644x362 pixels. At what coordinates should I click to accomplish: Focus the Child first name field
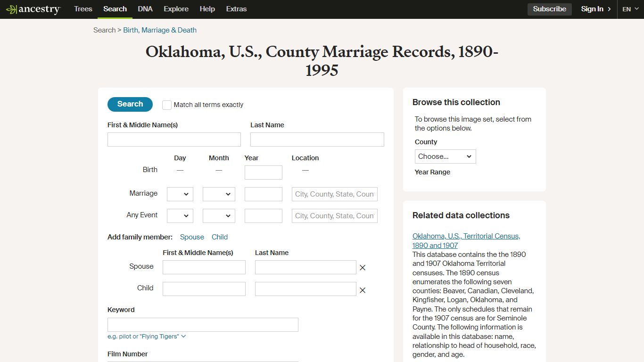(x=204, y=289)
